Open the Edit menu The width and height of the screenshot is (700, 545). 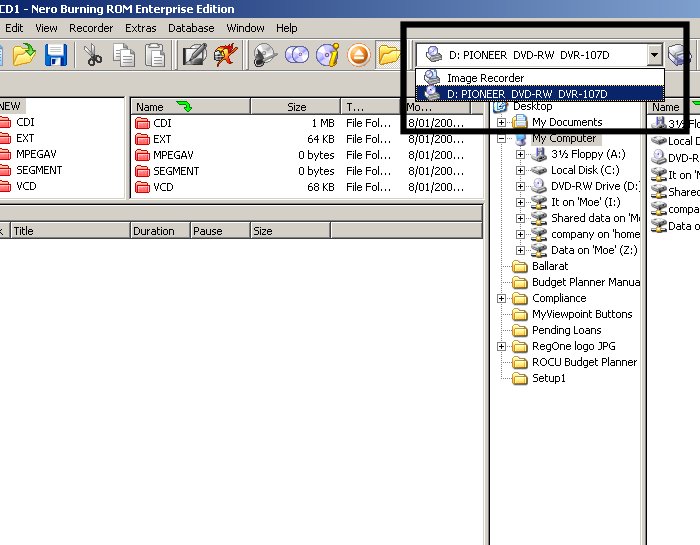(x=14, y=28)
